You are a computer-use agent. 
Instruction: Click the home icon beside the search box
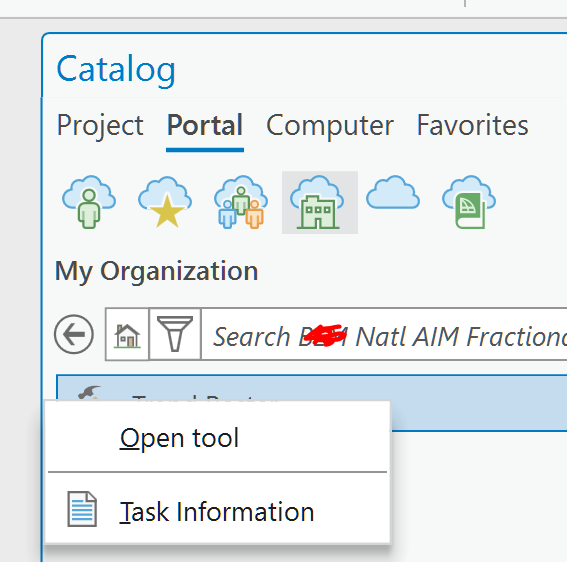[x=127, y=335]
